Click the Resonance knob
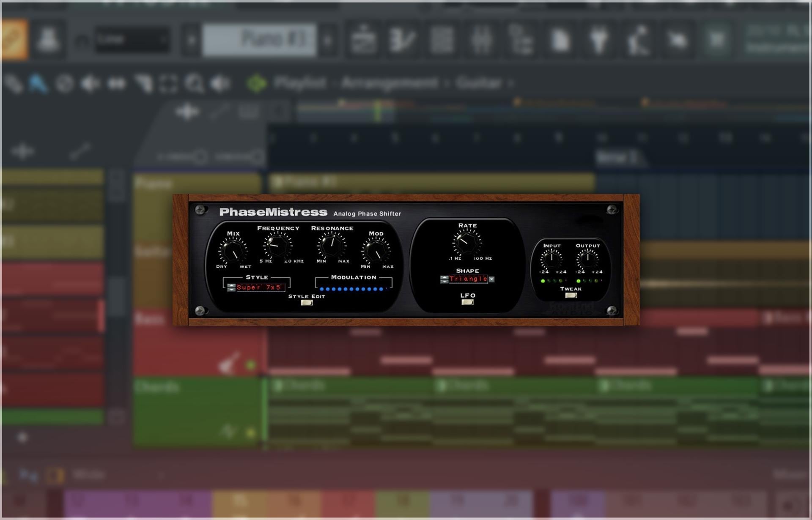Image resolution: width=812 pixels, height=520 pixels. (x=332, y=245)
